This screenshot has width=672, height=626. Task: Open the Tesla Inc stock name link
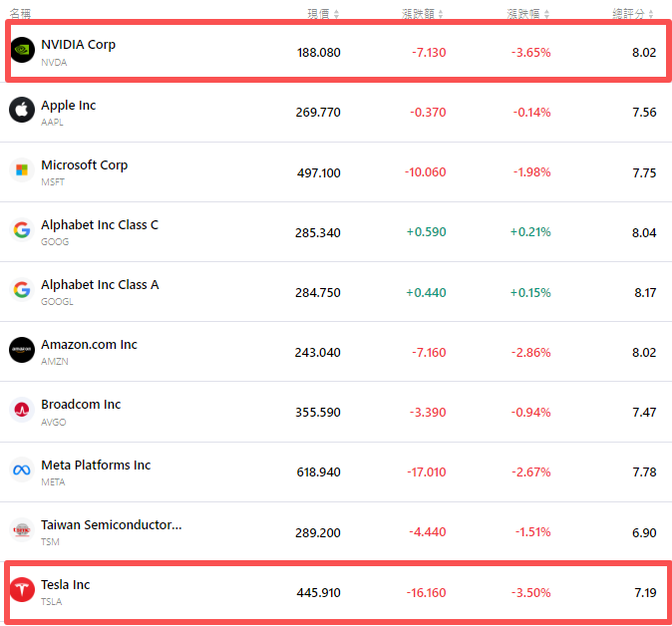coord(66,584)
